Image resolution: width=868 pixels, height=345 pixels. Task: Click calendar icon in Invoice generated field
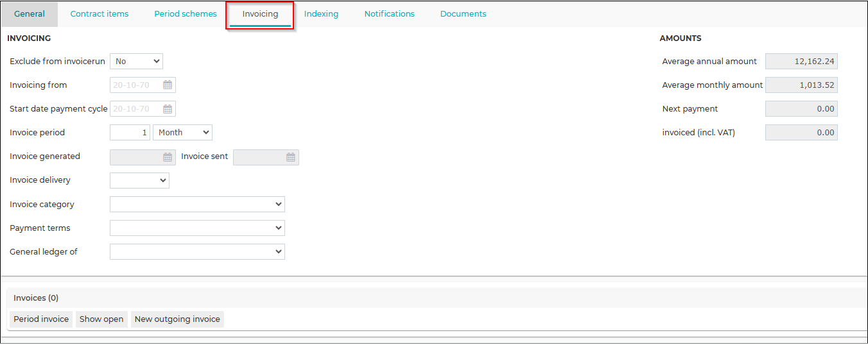168,156
